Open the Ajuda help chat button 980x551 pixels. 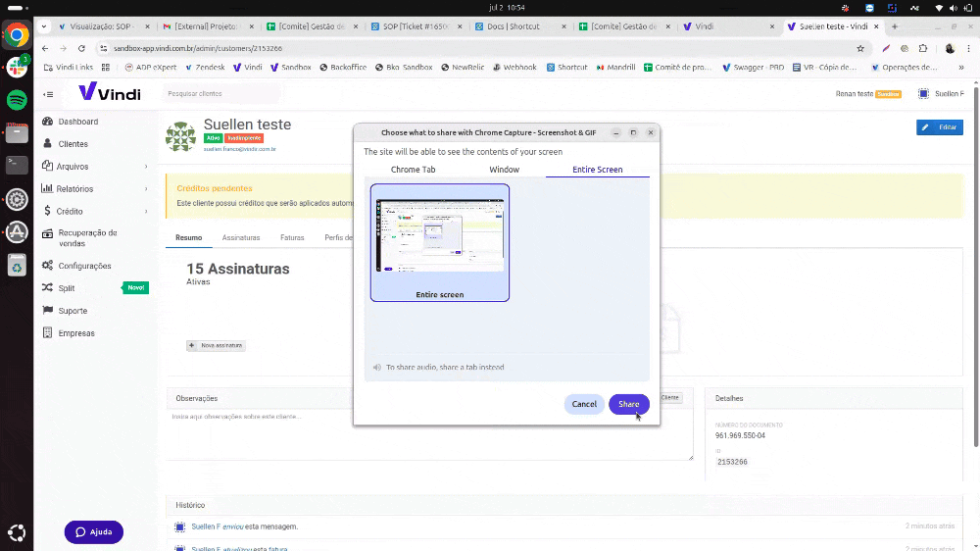pos(94,531)
